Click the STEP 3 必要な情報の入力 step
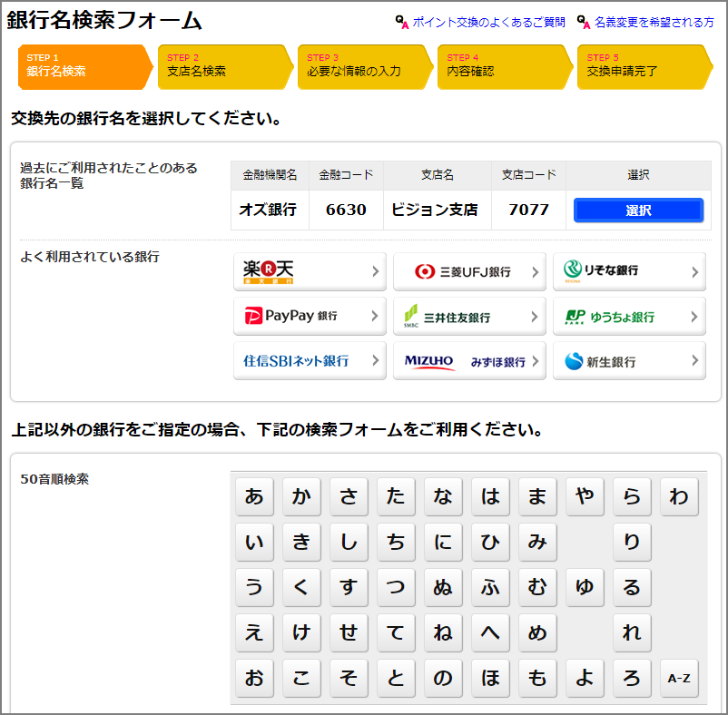 (365, 67)
